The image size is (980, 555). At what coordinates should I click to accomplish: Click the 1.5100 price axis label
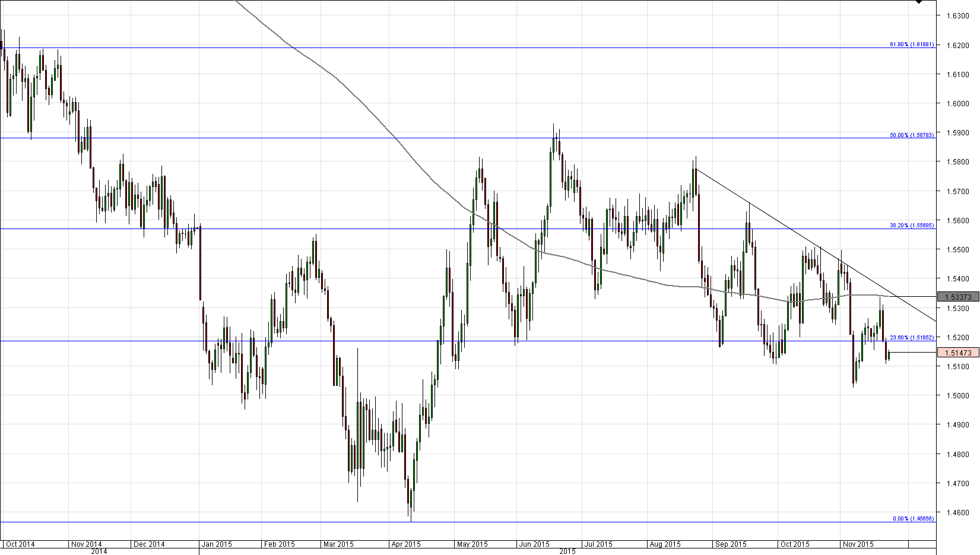(957, 367)
